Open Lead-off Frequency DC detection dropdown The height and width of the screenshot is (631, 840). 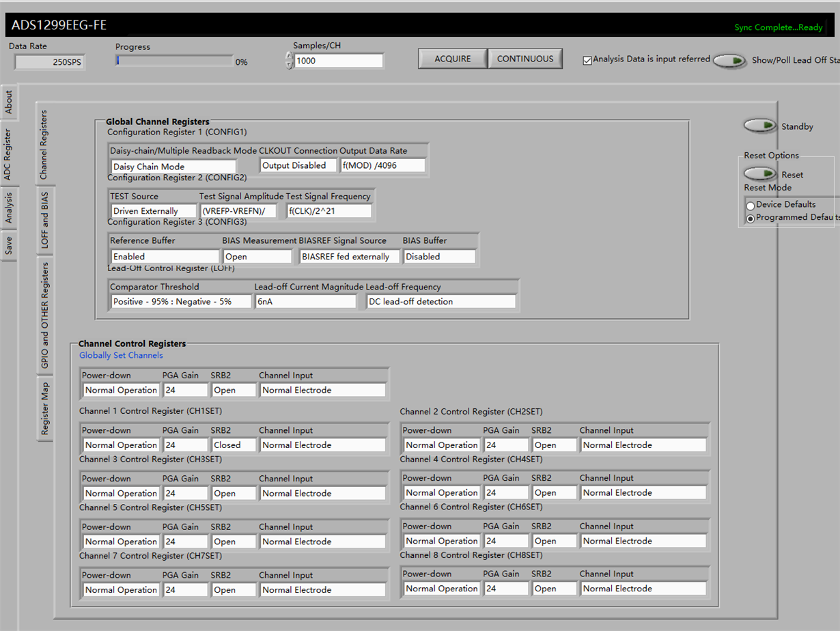tap(441, 302)
